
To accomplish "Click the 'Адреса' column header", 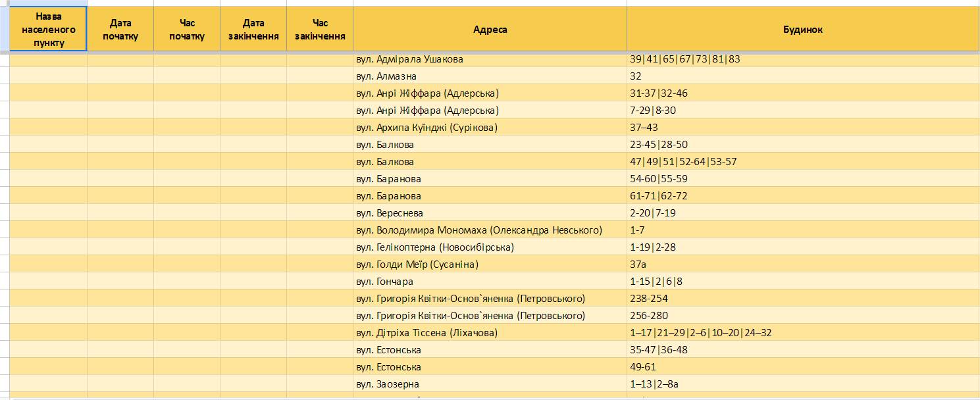I will [490, 29].
